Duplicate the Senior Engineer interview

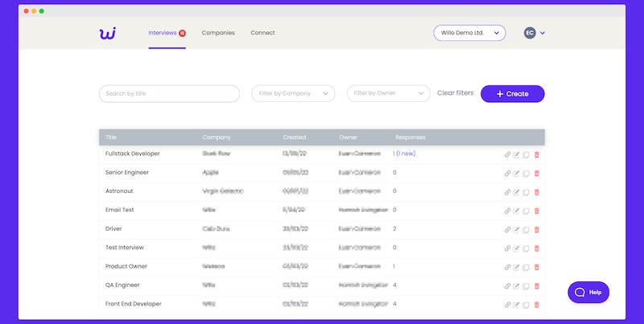point(526,174)
